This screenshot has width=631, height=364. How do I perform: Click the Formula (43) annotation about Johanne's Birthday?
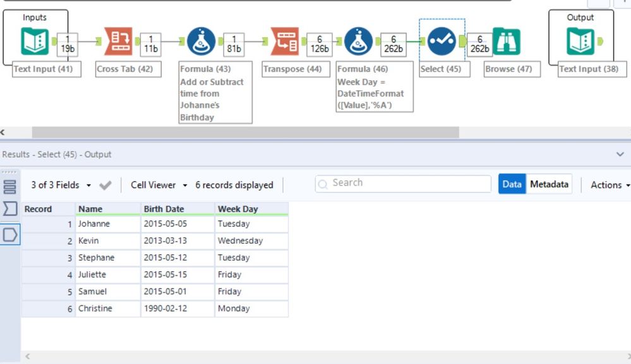point(215,92)
